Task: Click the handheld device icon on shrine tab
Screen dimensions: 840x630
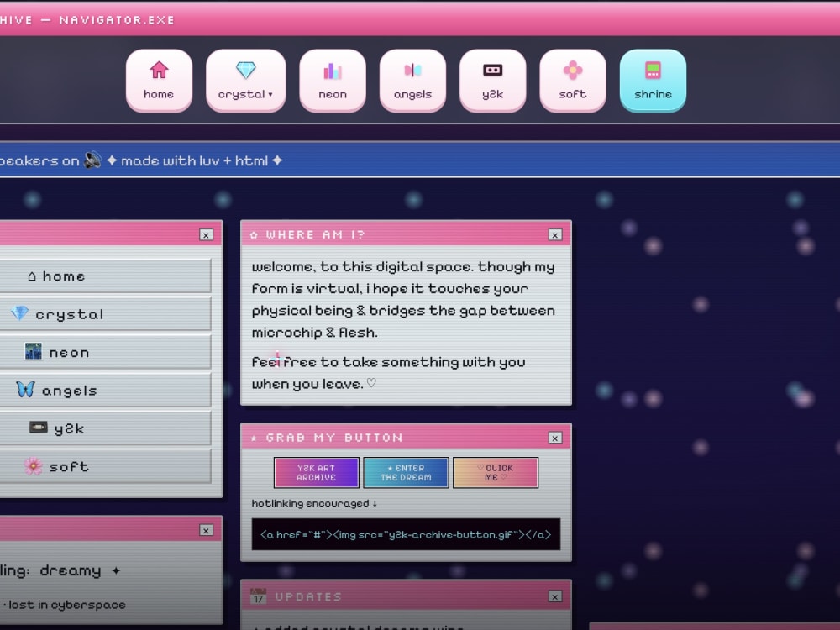Action: point(653,70)
